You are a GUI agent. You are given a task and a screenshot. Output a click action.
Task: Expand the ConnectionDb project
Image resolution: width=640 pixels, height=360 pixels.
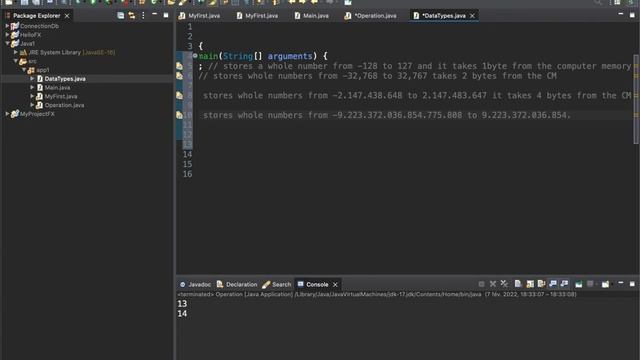pos(7,26)
